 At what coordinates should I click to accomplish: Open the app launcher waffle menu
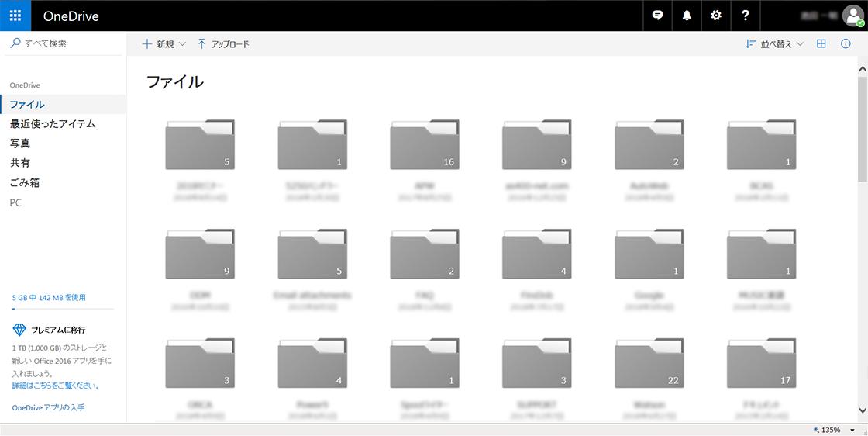pos(15,16)
